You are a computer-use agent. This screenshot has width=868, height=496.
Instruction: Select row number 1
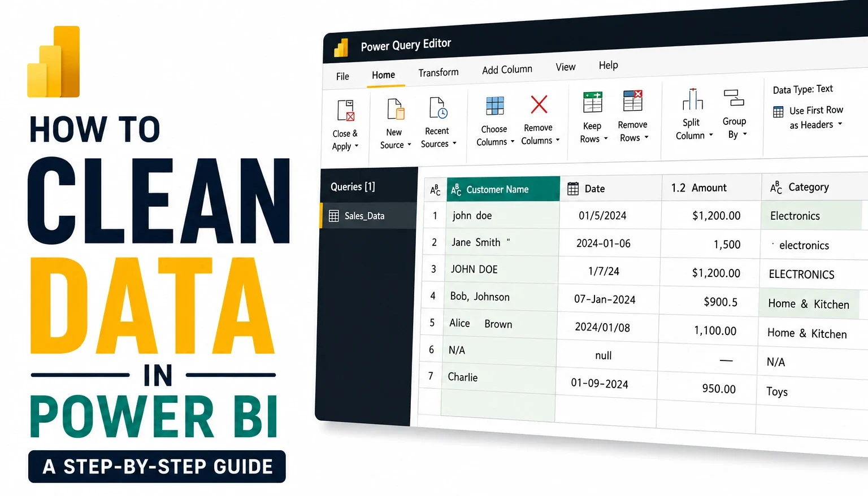click(435, 215)
